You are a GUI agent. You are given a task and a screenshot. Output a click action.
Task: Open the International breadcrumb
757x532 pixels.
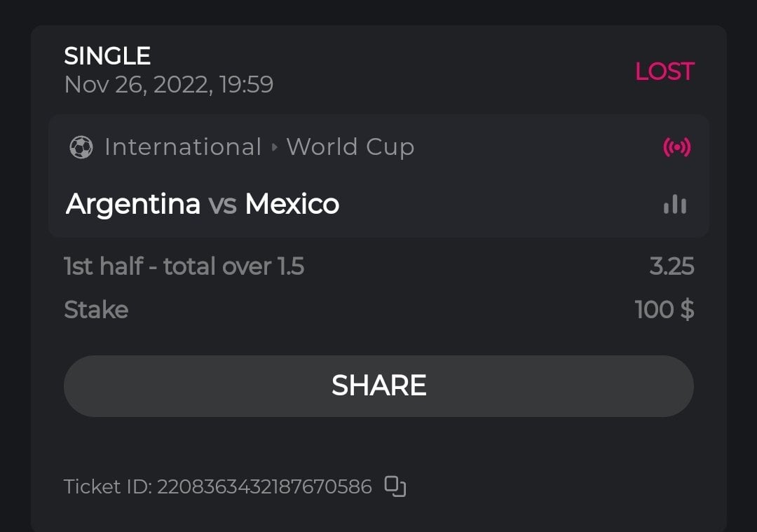(183, 147)
